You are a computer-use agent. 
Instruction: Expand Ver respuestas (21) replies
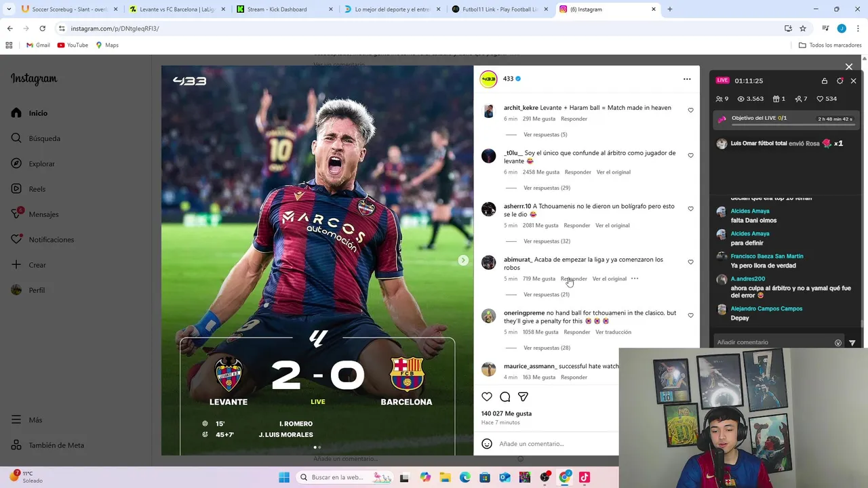click(x=547, y=294)
